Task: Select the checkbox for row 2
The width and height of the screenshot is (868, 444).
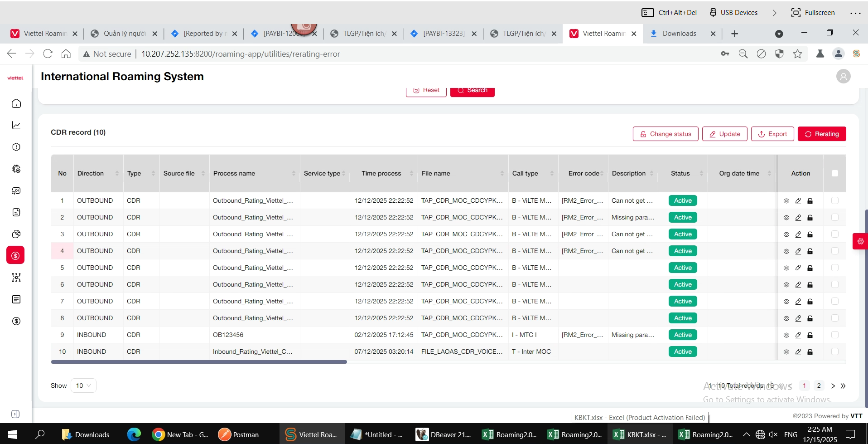Action: point(835,218)
